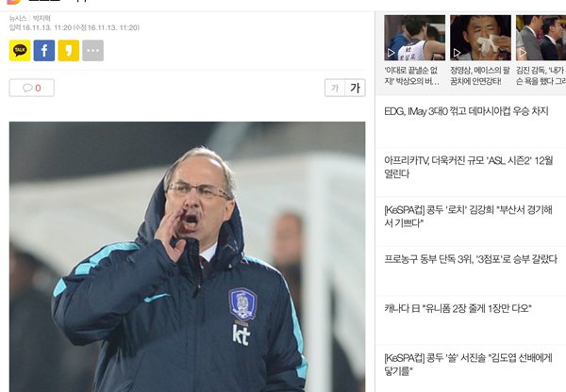
Task: Play the 박상오 basketball video thumbnail
Action: point(414,38)
